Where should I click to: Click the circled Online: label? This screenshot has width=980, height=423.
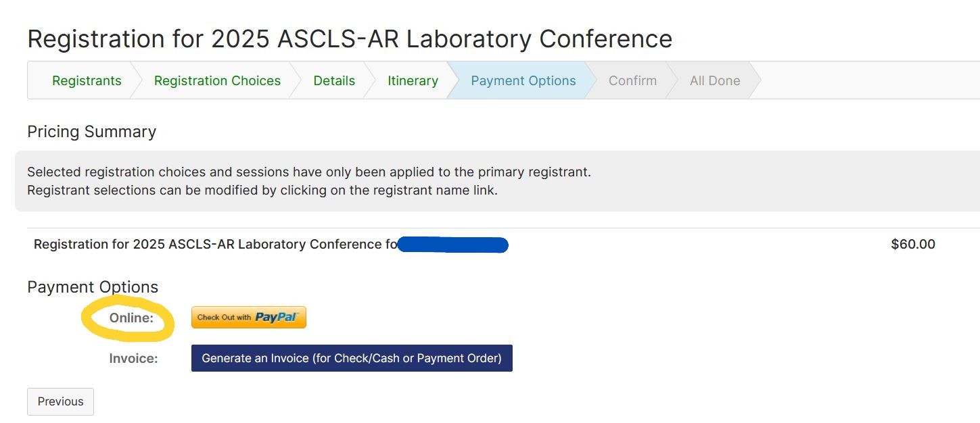pyautogui.click(x=131, y=318)
